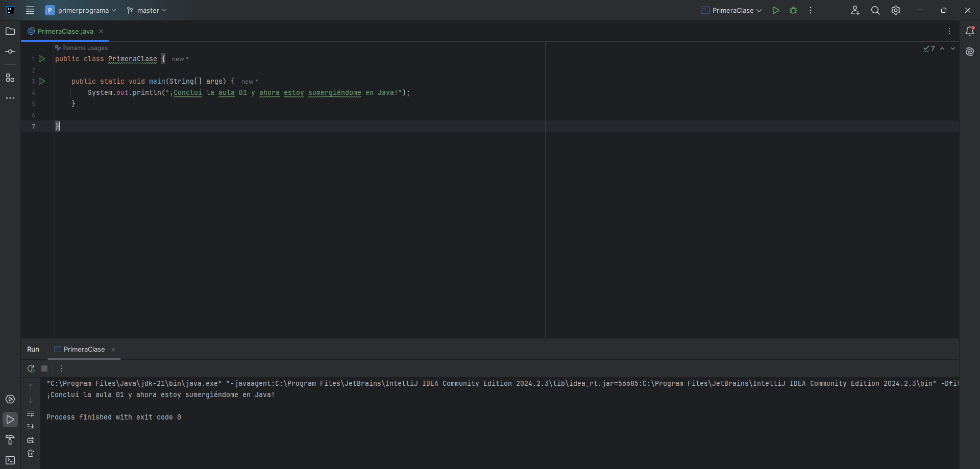Screen dimensions: 980x469
Task: Open the master branch dropdown
Action: tap(146, 10)
